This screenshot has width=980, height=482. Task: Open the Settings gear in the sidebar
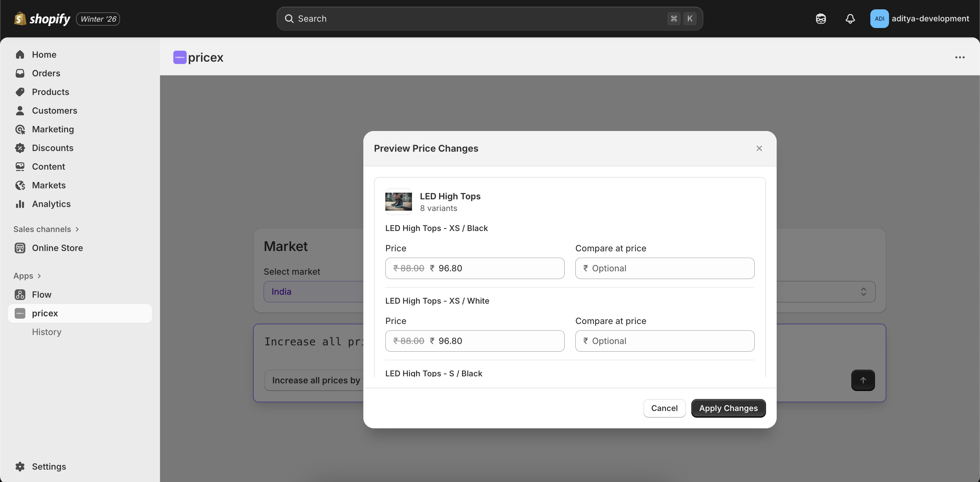(20, 466)
